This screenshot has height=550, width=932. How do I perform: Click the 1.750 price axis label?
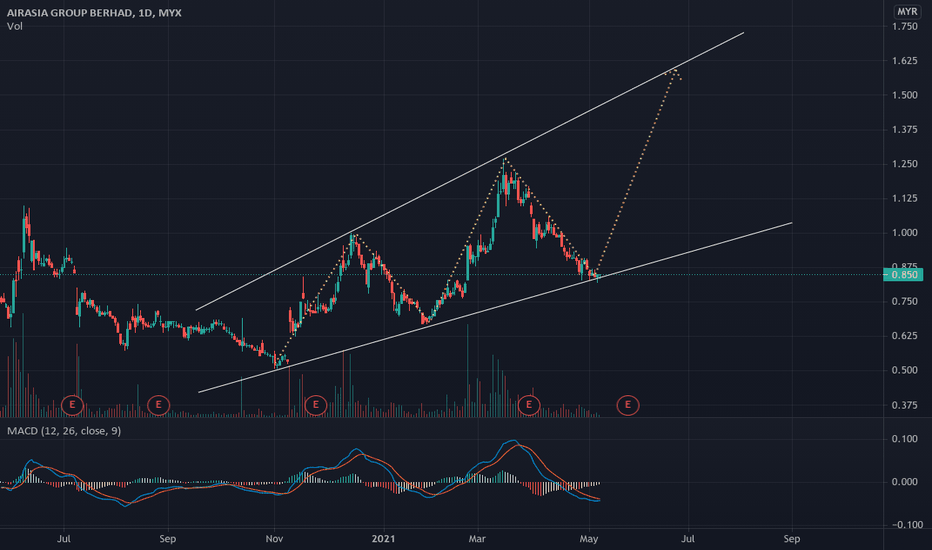click(x=905, y=26)
